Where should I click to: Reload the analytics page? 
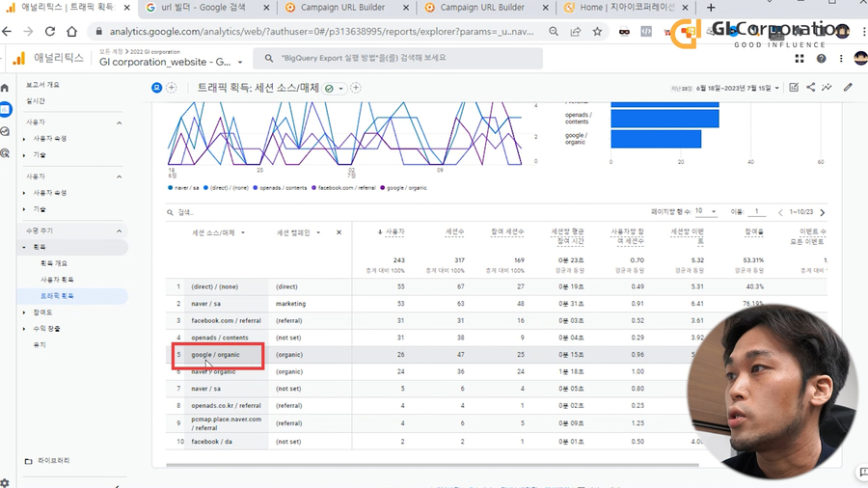50,32
